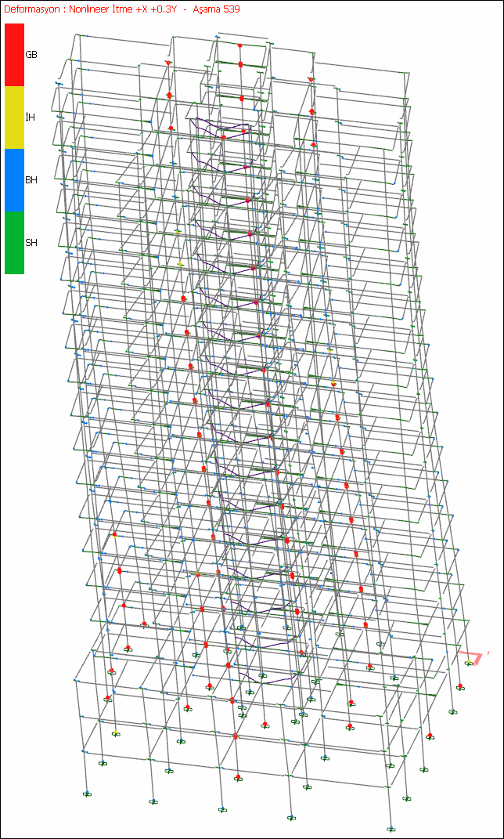Select the lowest column support symbol
This screenshot has height=839, width=504.
coord(392,828)
